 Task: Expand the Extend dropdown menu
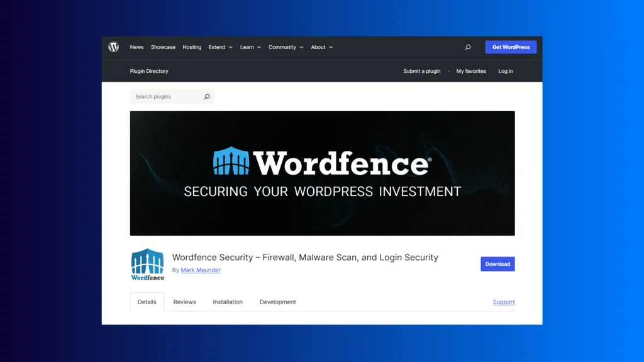pos(220,47)
